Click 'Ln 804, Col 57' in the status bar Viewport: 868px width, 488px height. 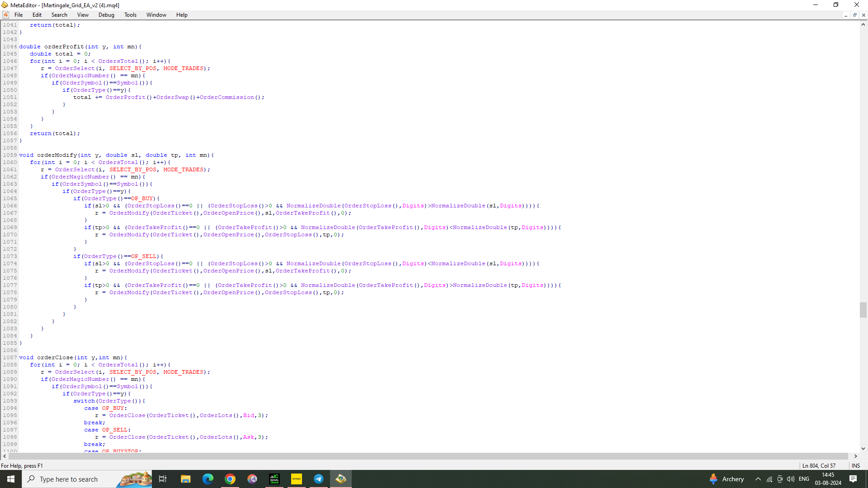tap(819, 466)
